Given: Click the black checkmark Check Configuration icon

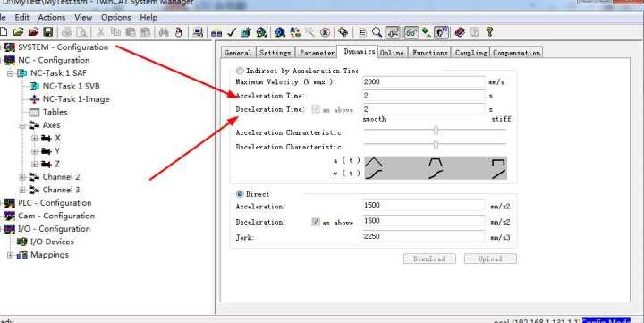Looking at the screenshot, I should click(232, 32).
